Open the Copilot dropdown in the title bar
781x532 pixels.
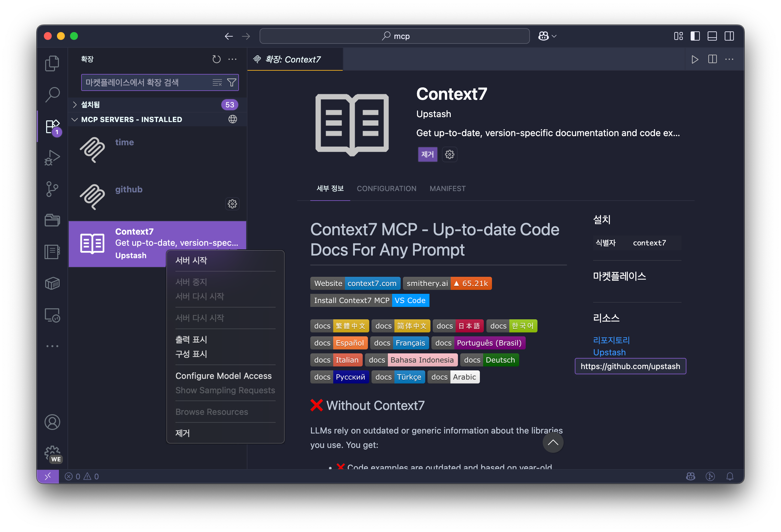coord(547,36)
